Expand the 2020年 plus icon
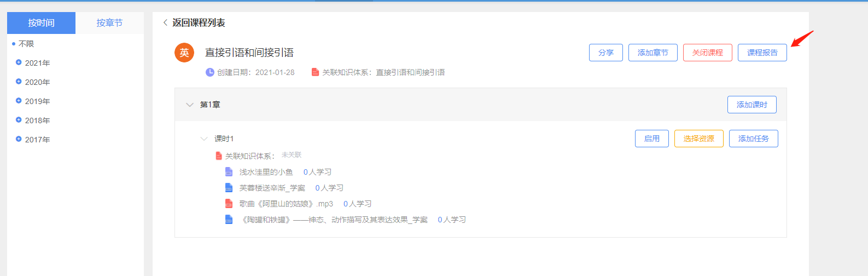The height and width of the screenshot is (276, 868). pyautogui.click(x=19, y=82)
